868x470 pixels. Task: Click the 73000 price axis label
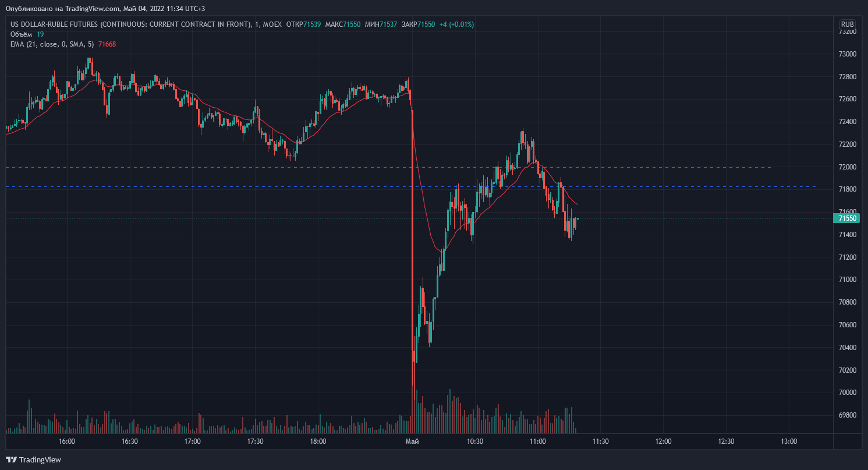point(847,54)
